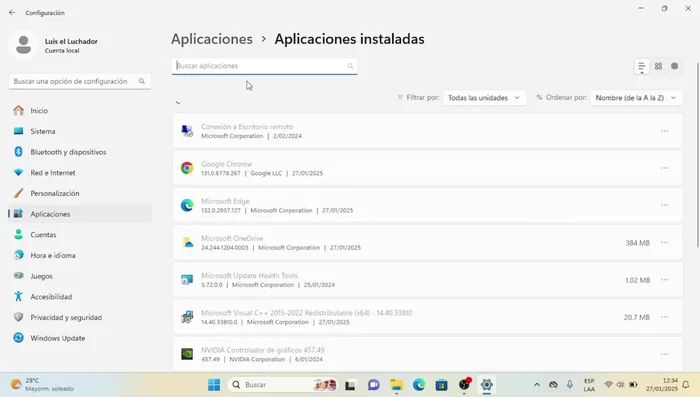
Task: Click the Microsoft Edge app icon in list
Action: (187, 205)
